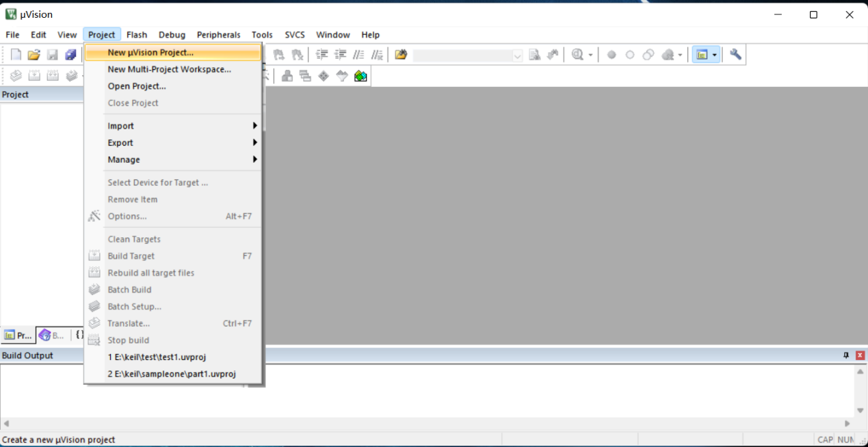Screen dimensions: 868x447
Task: Click the Save All toolbar icon
Action: pyautogui.click(x=70, y=55)
